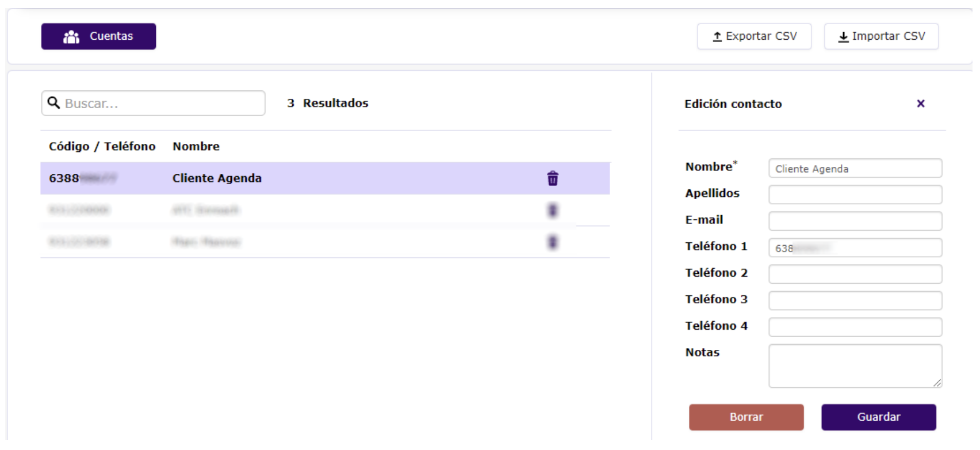Click the Teléfono 2 field
This screenshot has height=450, width=980.
pos(855,274)
